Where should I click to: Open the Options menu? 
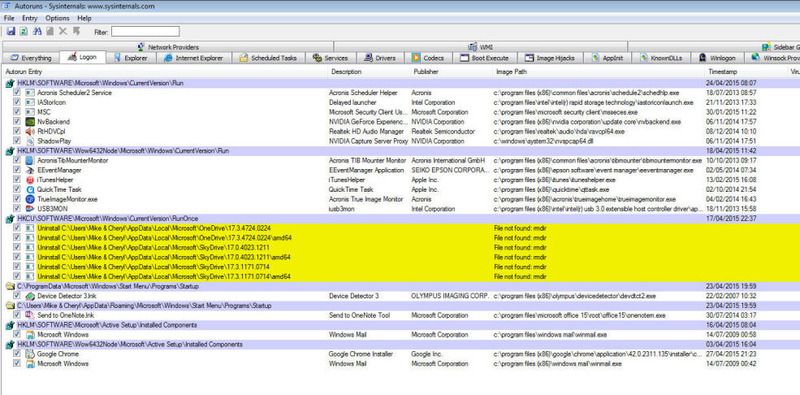[57, 18]
